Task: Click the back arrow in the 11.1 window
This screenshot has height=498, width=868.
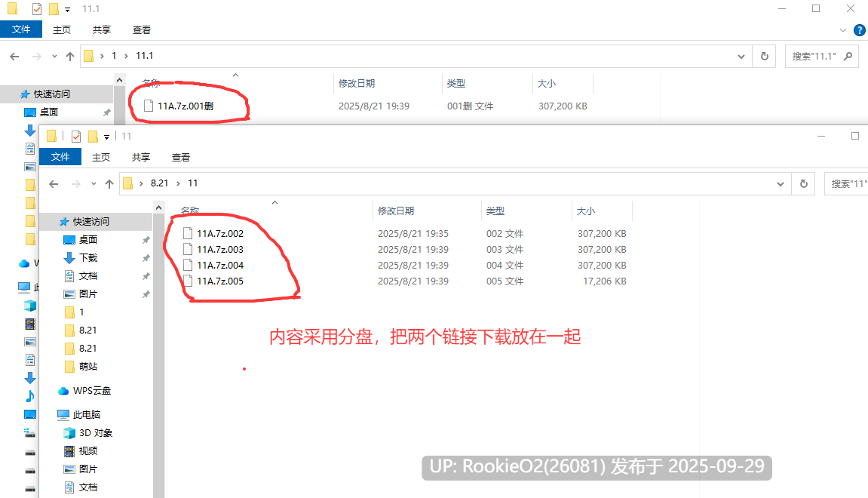Action: pyautogui.click(x=14, y=56)
